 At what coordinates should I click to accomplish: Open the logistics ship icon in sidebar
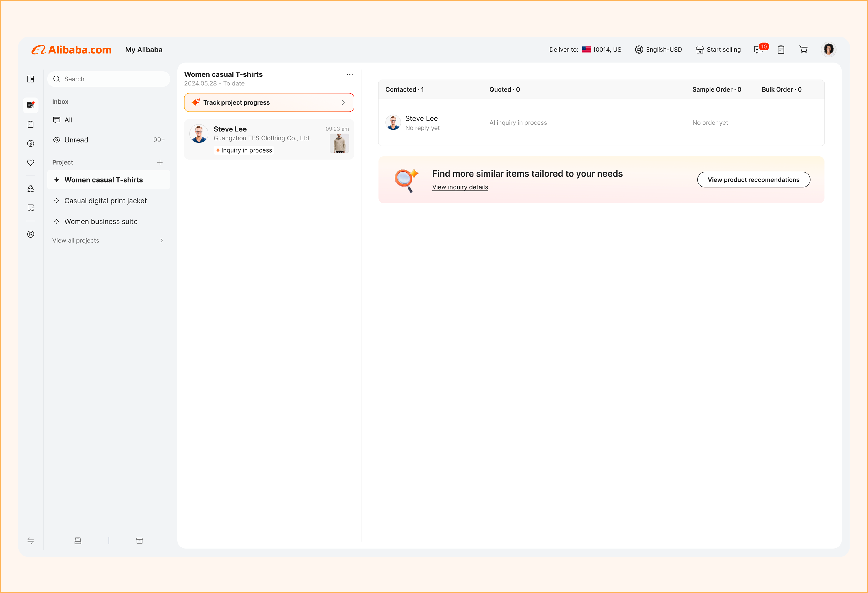point(31,189)
